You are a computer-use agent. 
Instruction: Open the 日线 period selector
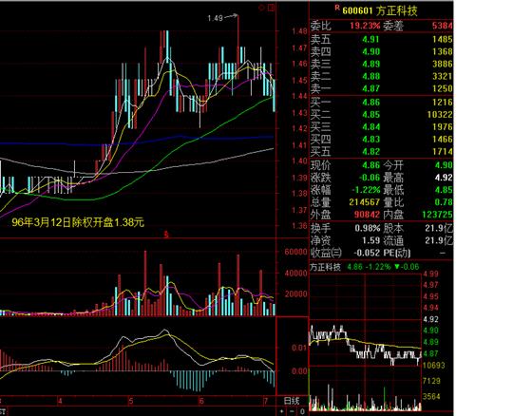pos(292,401)
